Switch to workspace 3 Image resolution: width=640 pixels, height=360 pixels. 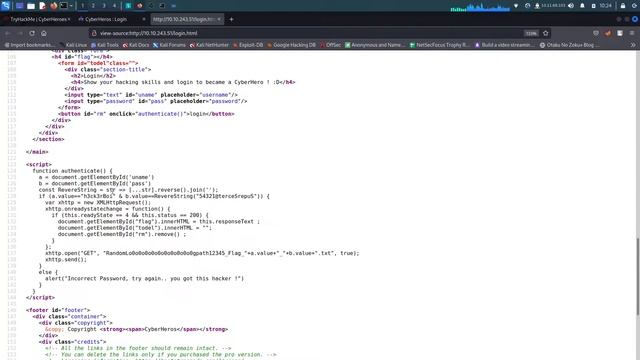pos(104,6)
